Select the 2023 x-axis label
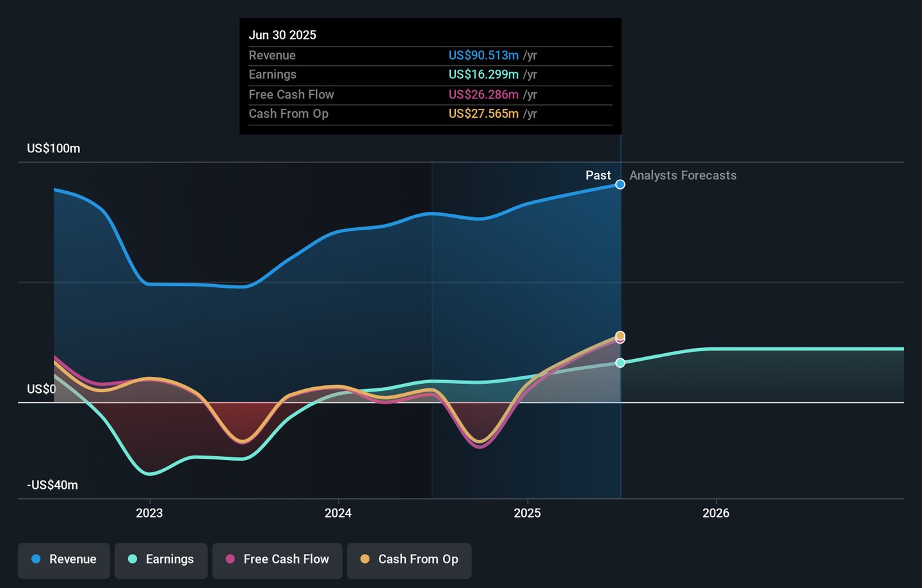The height and width of the screenshot is (588, 922). (149, 513)
